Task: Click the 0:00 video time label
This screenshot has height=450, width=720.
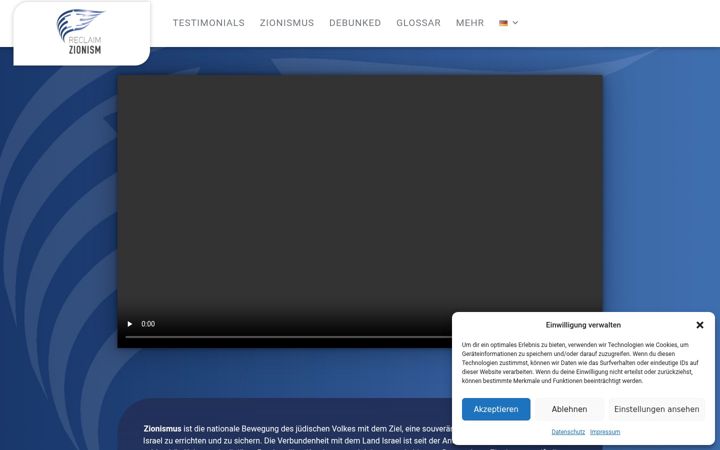Action: tap(148, 324)
